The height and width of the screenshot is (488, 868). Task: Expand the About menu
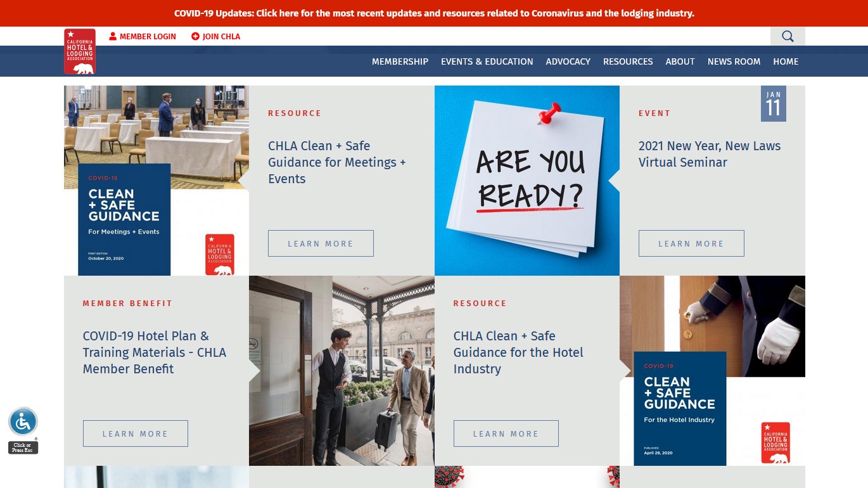[x=680, y=61]
